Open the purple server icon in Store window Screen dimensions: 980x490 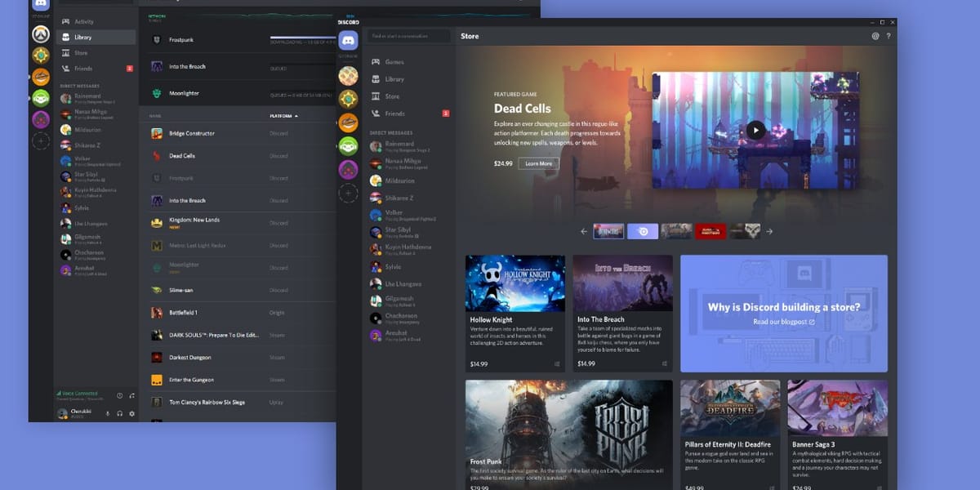click(349, 169)
